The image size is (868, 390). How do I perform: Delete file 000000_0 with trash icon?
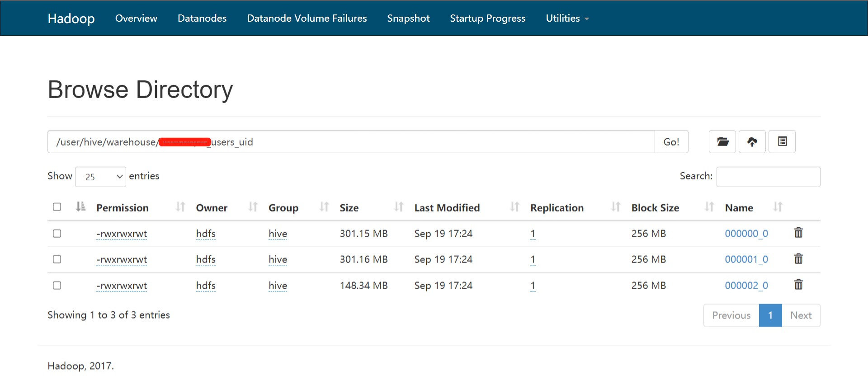point(798,233)
